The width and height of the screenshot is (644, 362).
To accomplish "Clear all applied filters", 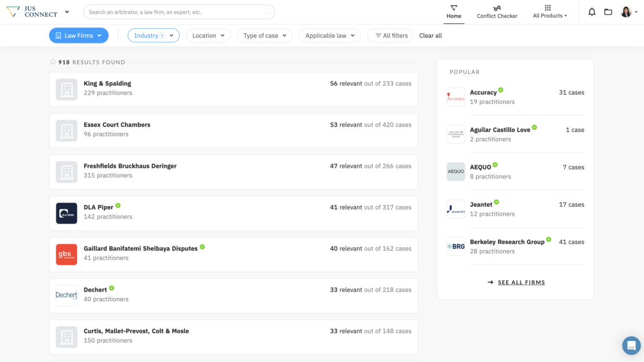I will click(430, 36).
